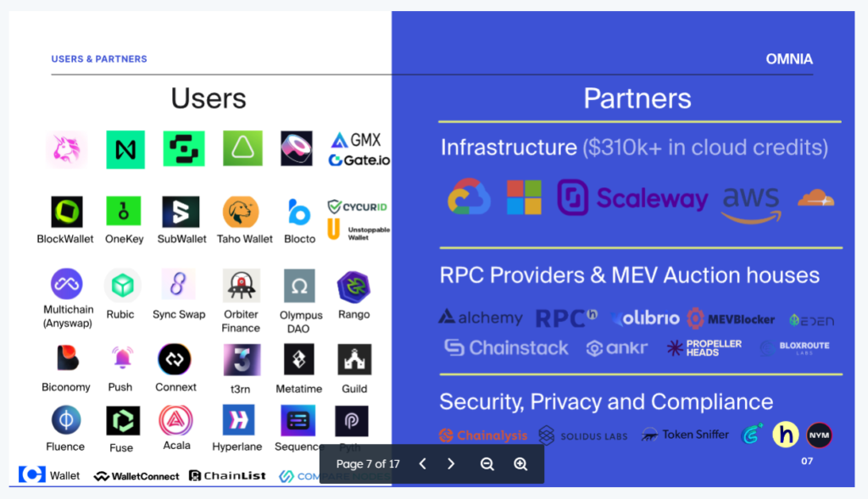This screenshot has width=868, height=499.
Task: Click the Blocto icon
Action: point(299,213)
